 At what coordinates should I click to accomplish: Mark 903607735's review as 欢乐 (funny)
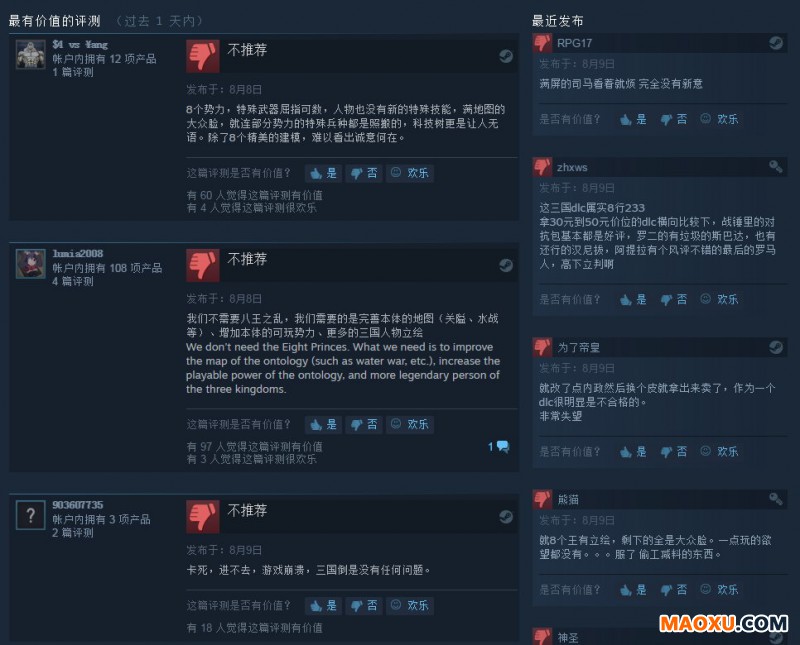point(410,605)
